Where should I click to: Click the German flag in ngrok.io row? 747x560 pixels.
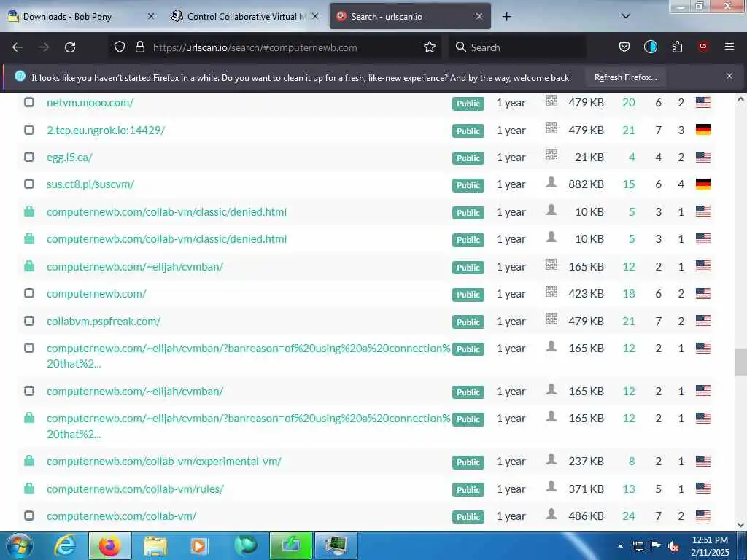click(703, 130)
